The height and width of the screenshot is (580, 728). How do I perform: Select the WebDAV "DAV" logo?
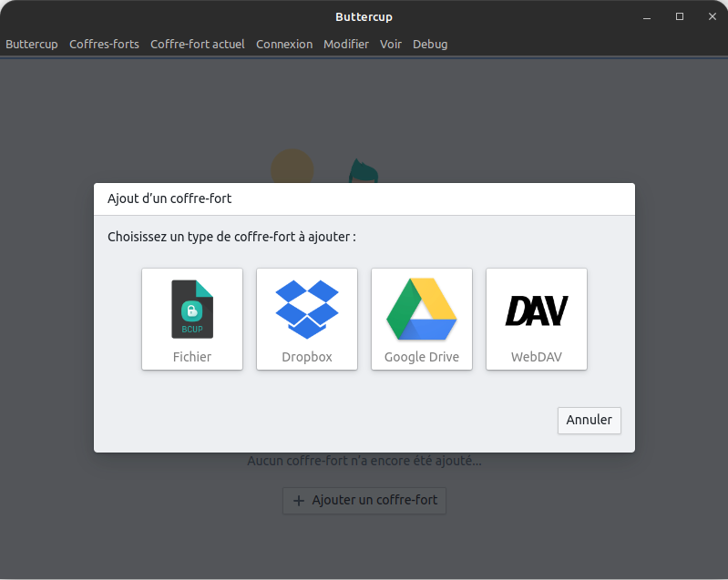[537, 310]
